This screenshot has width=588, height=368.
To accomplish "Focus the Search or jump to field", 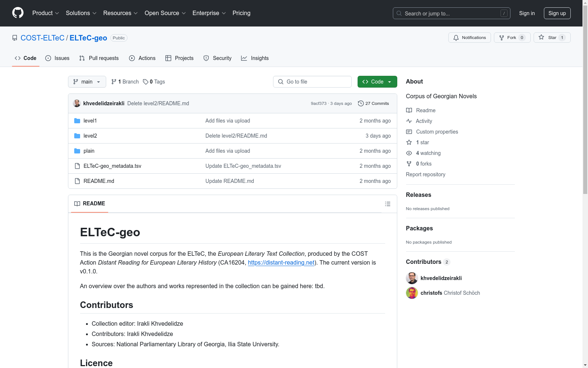I will (x=451, y=13).
